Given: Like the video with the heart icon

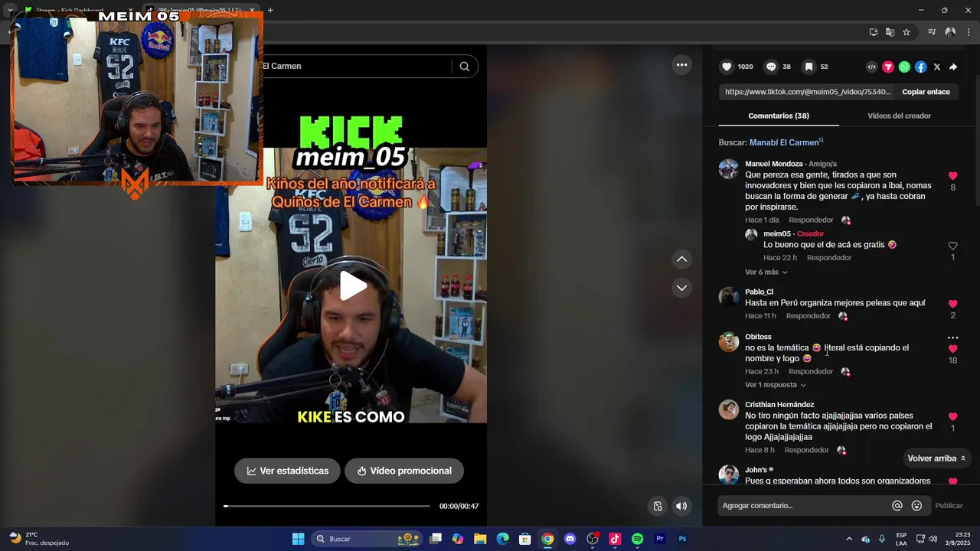Looking at the screenshot, I should [x=727, y=67].
